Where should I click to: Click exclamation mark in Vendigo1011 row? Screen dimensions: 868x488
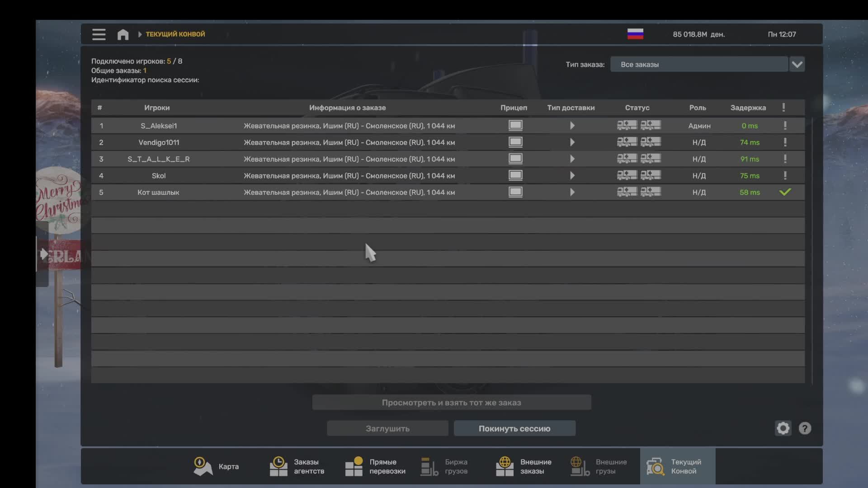(x=785, y=142)
